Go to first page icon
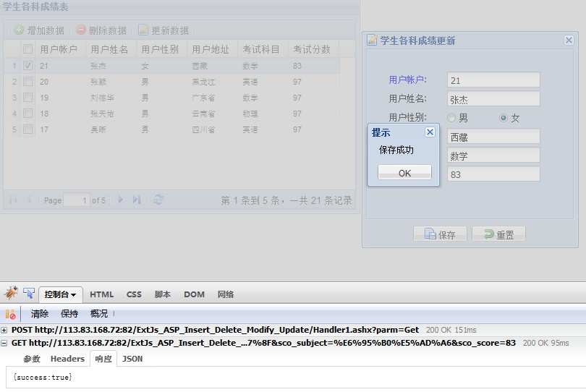 (x=13, y=200)
